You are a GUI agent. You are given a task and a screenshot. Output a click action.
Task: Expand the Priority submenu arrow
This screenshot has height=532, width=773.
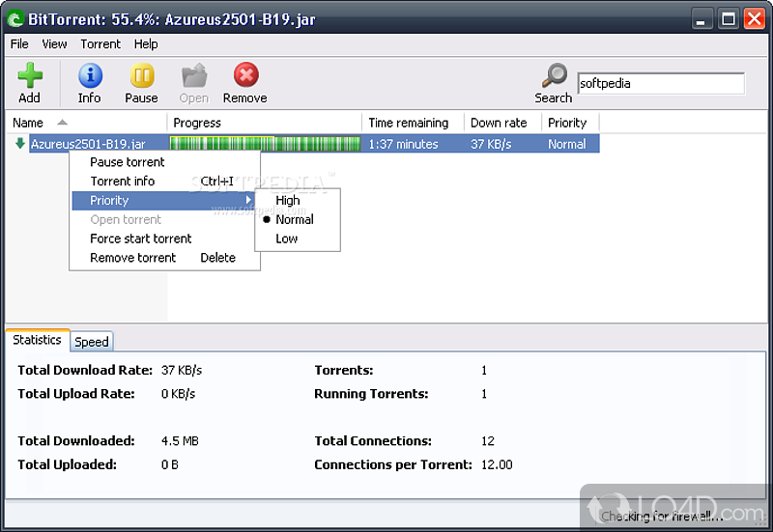click(x=248, y=200)
